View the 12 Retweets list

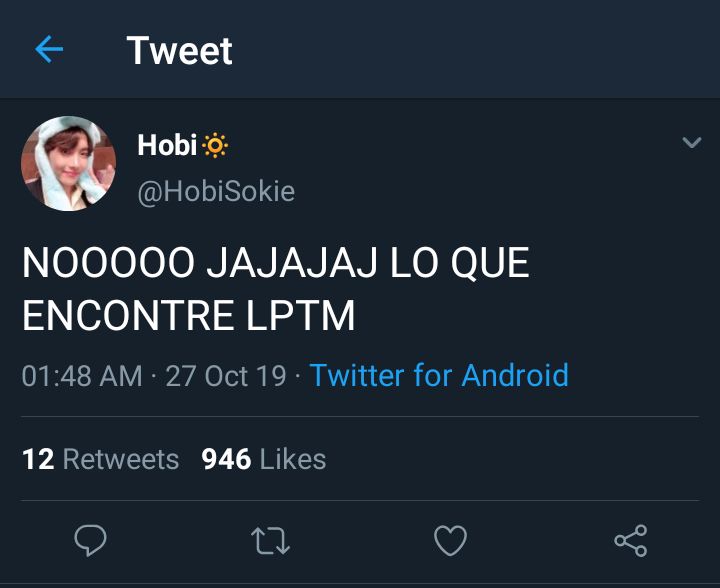click(x=101, y=459)
